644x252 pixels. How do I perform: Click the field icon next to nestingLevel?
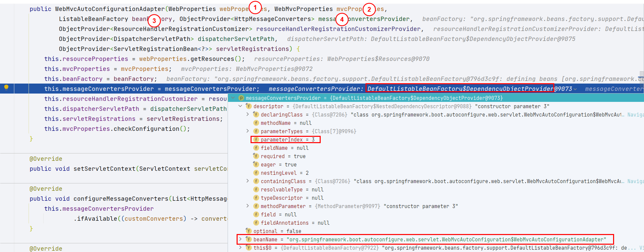pyautogui.click(x=256, y=173)
